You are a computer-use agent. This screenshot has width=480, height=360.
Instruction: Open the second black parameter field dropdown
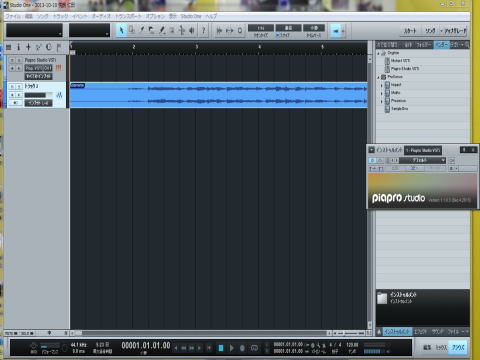click(89, 30)
